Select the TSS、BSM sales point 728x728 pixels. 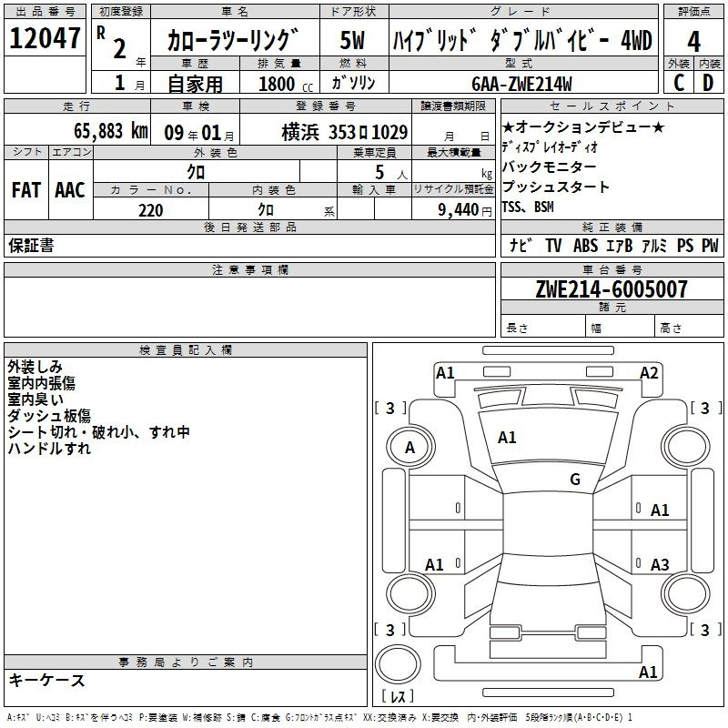pyautogui.click(x=528, y=207)
